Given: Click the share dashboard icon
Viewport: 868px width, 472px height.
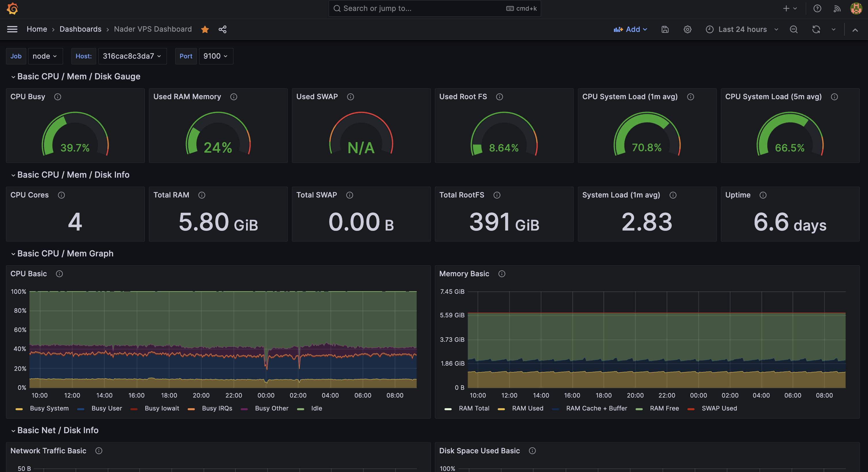Looking at the screenshot, I should pos(222,29).
